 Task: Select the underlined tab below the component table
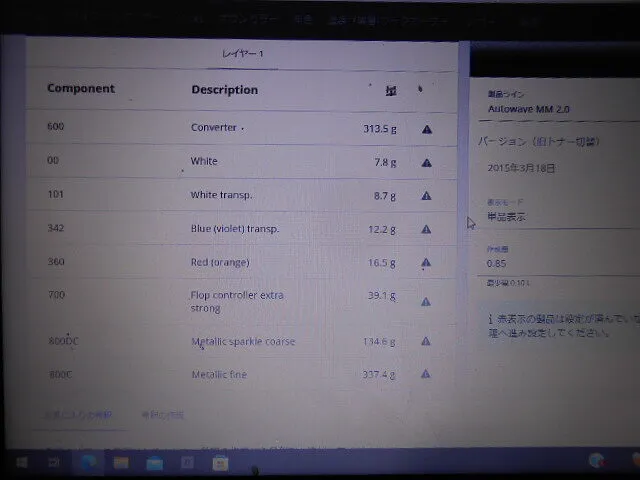click(78, 415)
